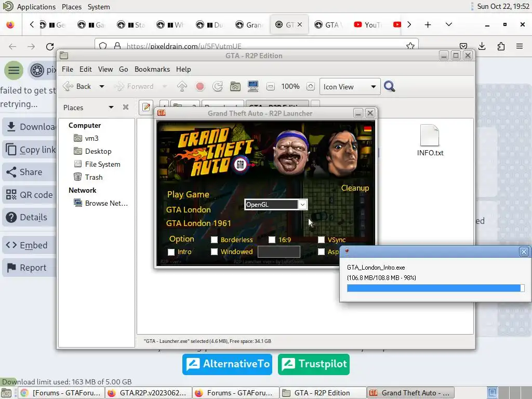
Task: Open the Edit menu
Action: pyautogui.click(x=86, y=69)
